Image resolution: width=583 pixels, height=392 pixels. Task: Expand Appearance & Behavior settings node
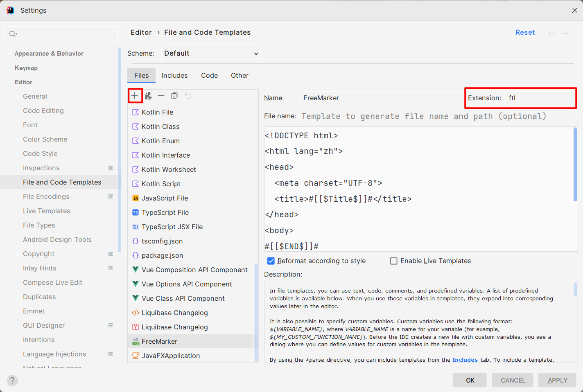pos(9,54)
